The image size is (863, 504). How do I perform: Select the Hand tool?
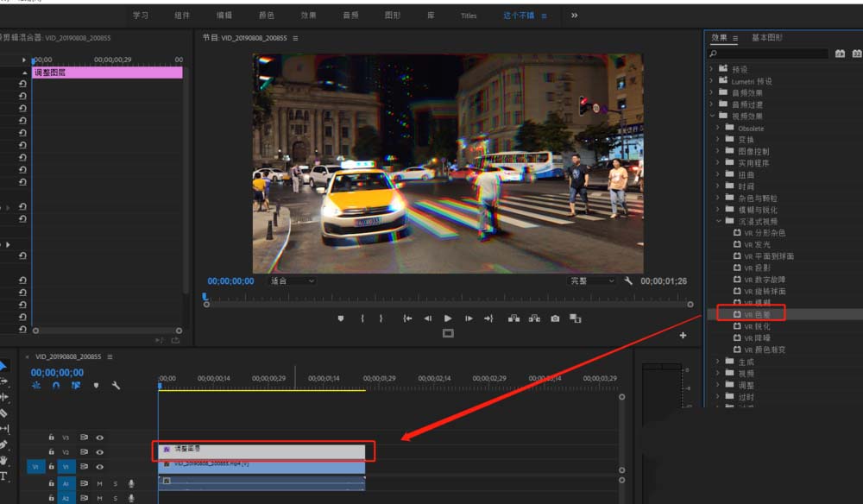3,460
